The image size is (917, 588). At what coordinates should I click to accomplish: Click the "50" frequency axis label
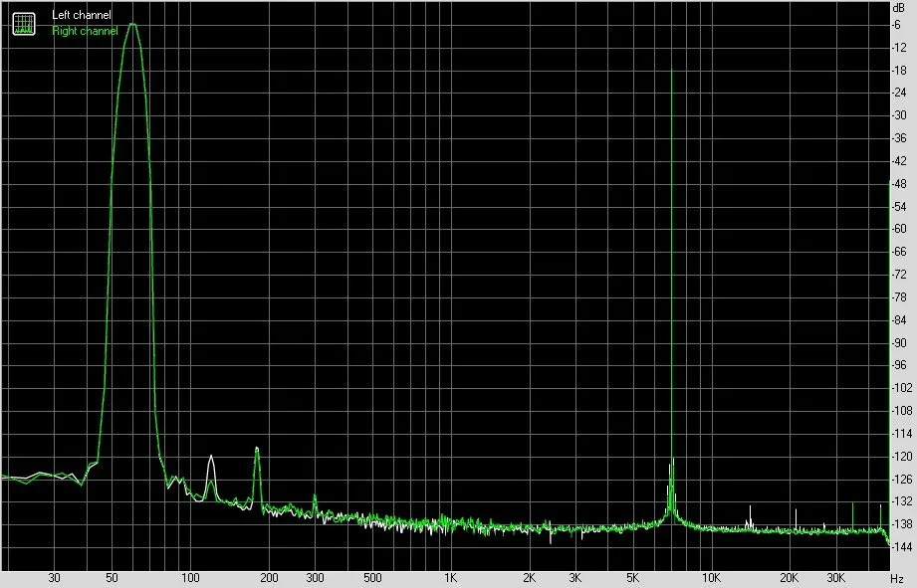pos(112,578)
